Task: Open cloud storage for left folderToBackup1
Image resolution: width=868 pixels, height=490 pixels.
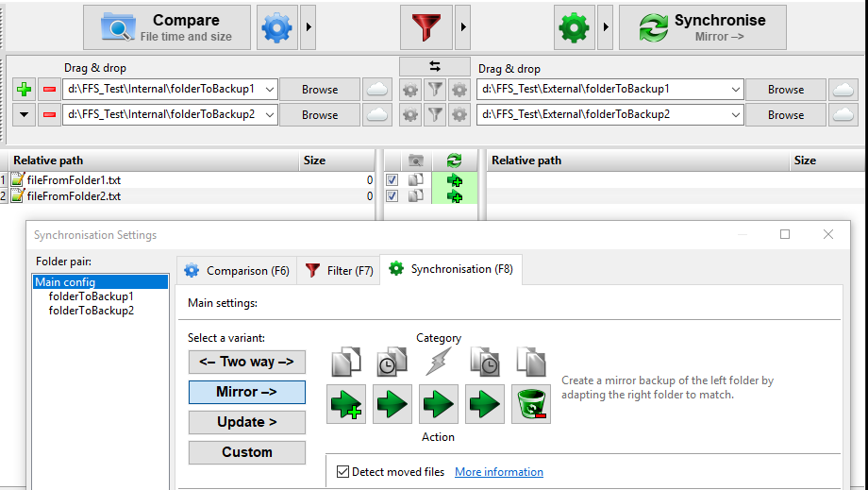Action: (x=377, y=89)
